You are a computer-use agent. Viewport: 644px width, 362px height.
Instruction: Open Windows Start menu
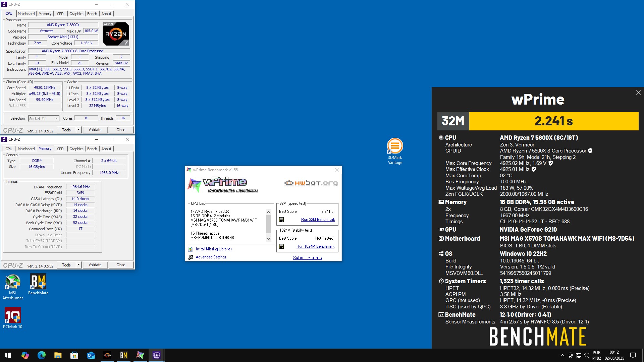click(x=8, y=355)
